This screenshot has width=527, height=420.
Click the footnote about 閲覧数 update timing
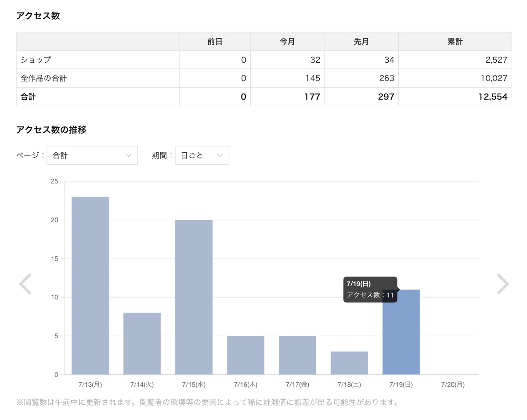point(207,402)
